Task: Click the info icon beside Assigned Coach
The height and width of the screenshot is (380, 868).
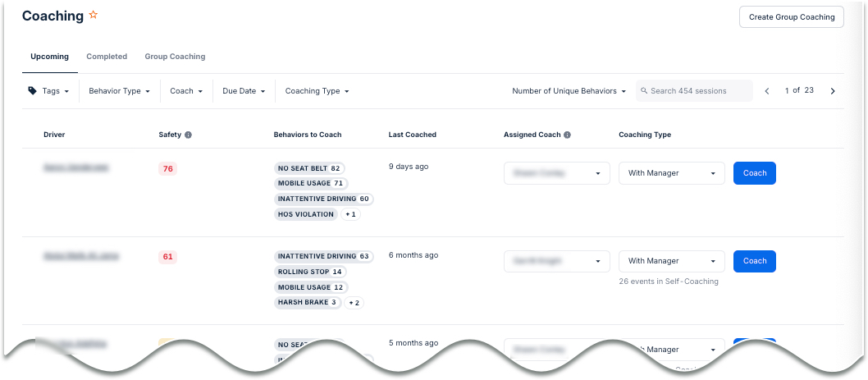Action: (x=568, y=135)
